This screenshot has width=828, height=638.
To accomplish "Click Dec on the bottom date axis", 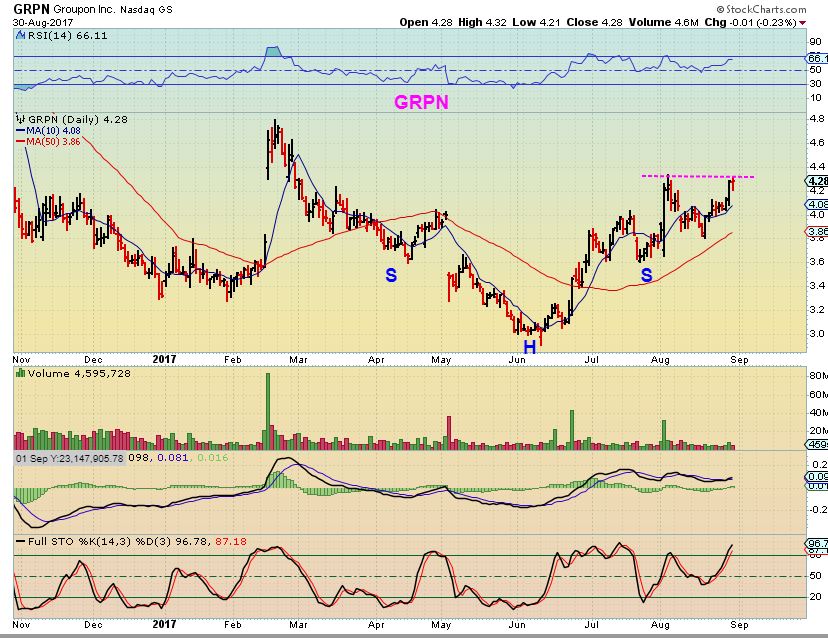I will click(x=93, y=624).
